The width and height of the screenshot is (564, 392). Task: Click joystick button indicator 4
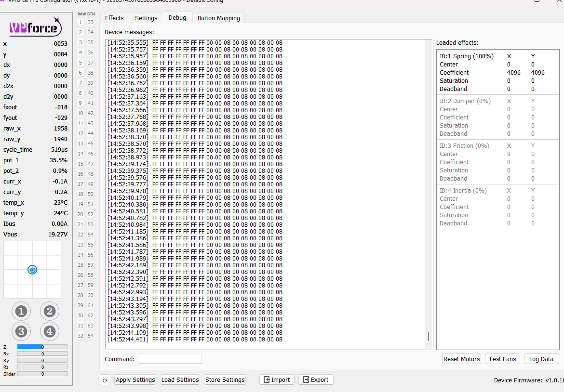click(x=49, y=331)
